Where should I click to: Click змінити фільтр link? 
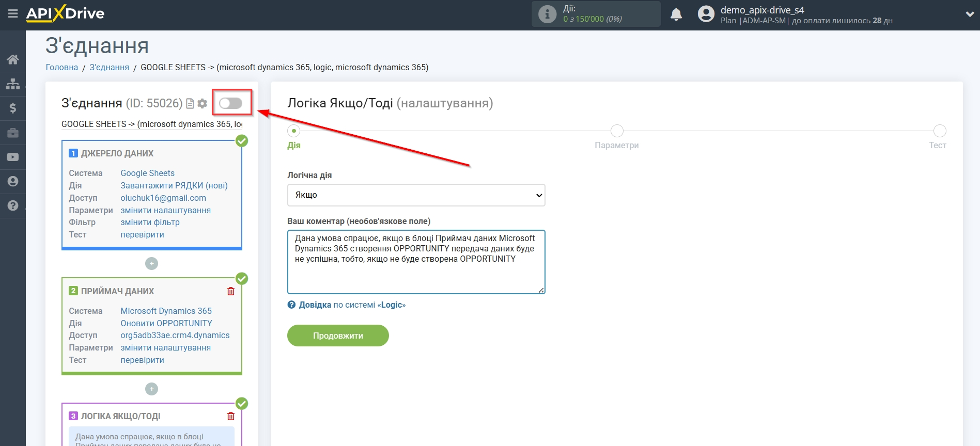pos(150,222)
